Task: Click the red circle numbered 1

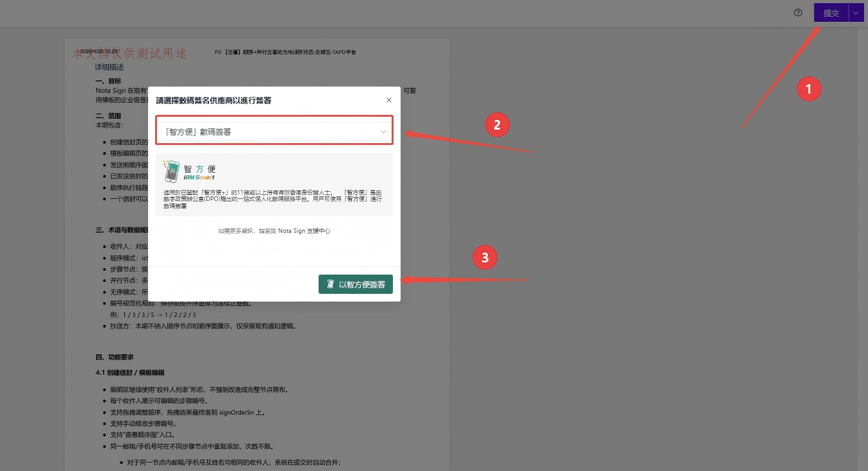Action: coord(809,89)
